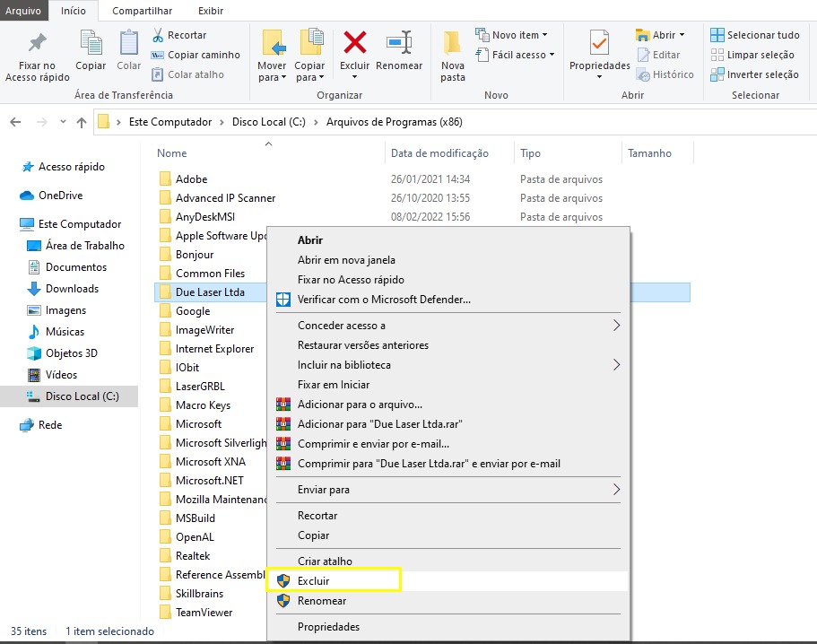
Task: Click Colar atalho in ribbon
Action: pos(187,74)
